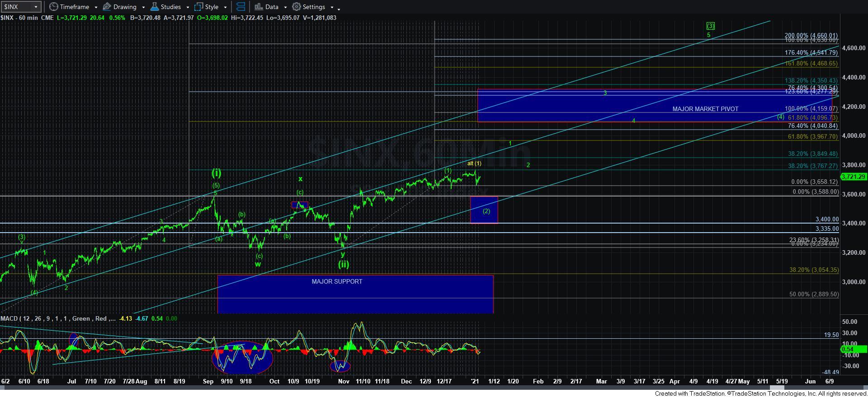The width and height of the screenshot is (868, 397).
Task: Open the Drawing tools menu
Action: [120, 7]
